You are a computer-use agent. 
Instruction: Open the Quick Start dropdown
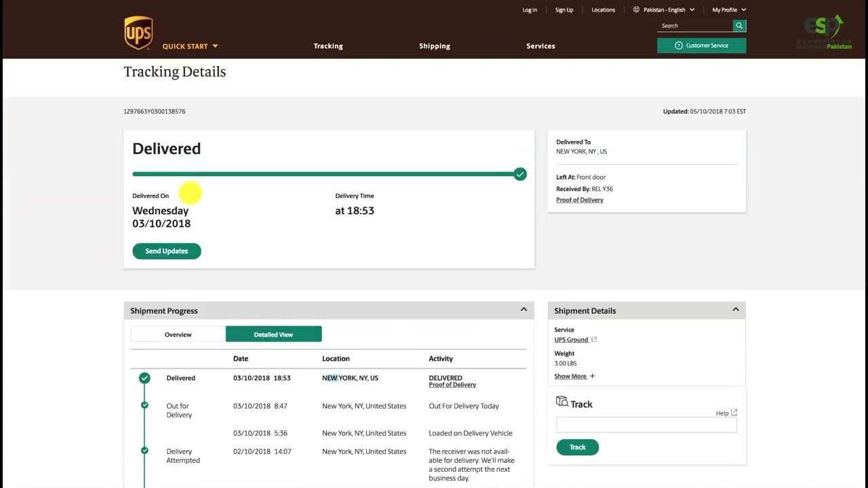coord(190,46)
